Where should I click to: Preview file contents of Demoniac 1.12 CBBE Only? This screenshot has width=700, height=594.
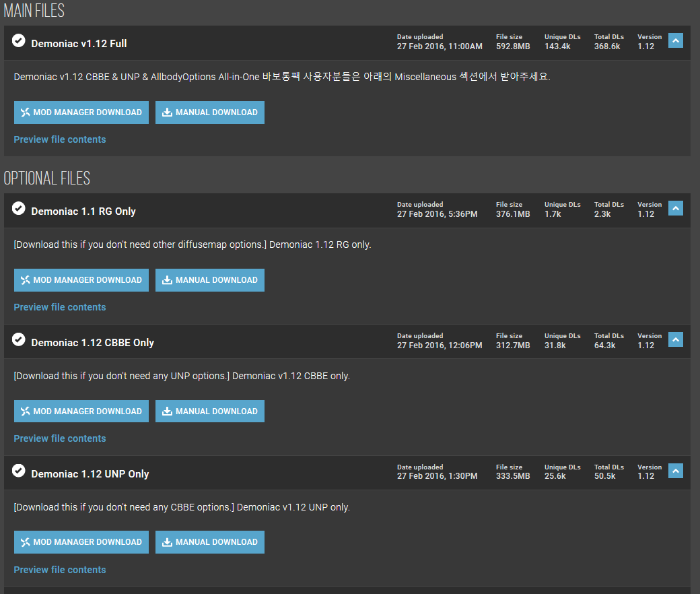point(60,438)
